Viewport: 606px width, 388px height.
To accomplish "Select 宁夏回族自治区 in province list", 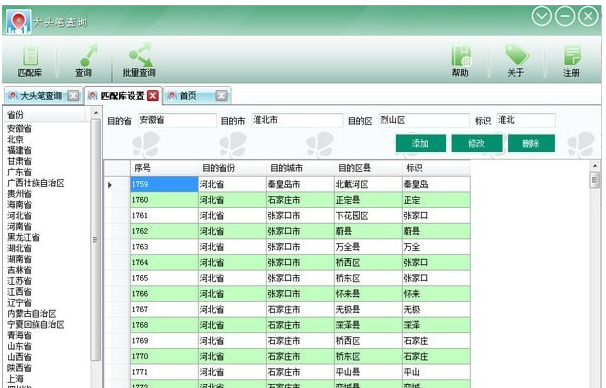I will (36, 324).
